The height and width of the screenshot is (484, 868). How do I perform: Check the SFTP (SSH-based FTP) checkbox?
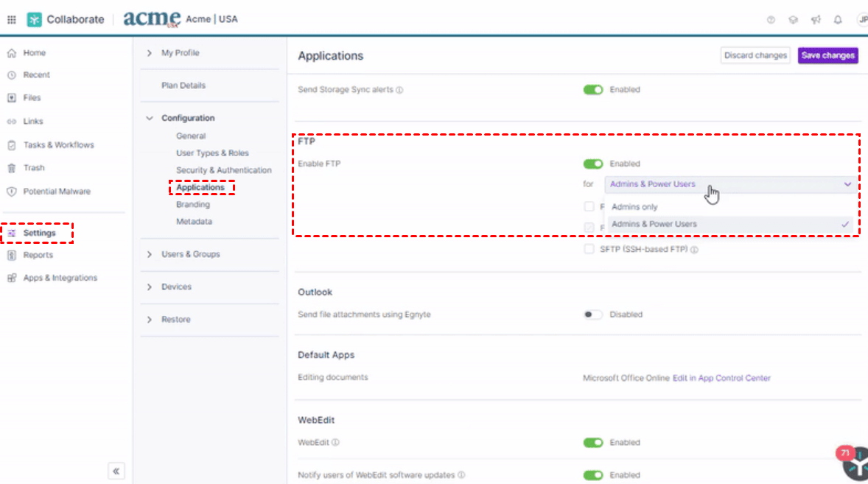click(x=589, y=250)
